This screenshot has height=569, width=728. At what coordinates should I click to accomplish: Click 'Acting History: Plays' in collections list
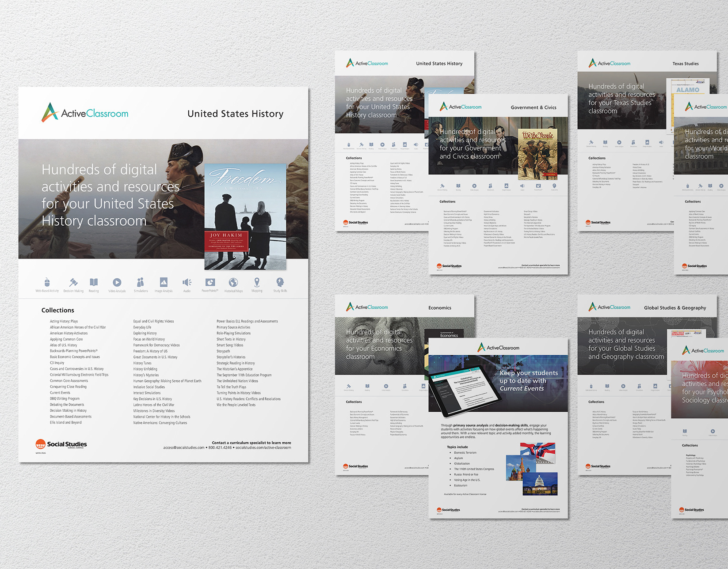pos(64,321)
